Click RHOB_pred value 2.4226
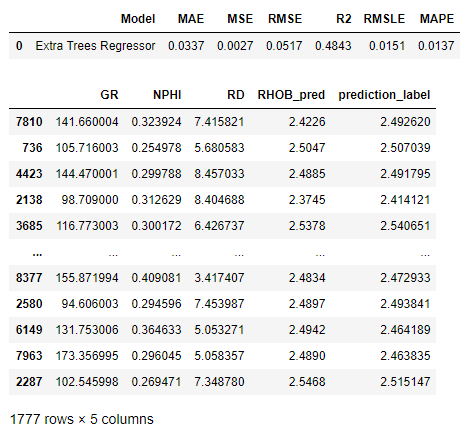471x432 pixels. 307,122
